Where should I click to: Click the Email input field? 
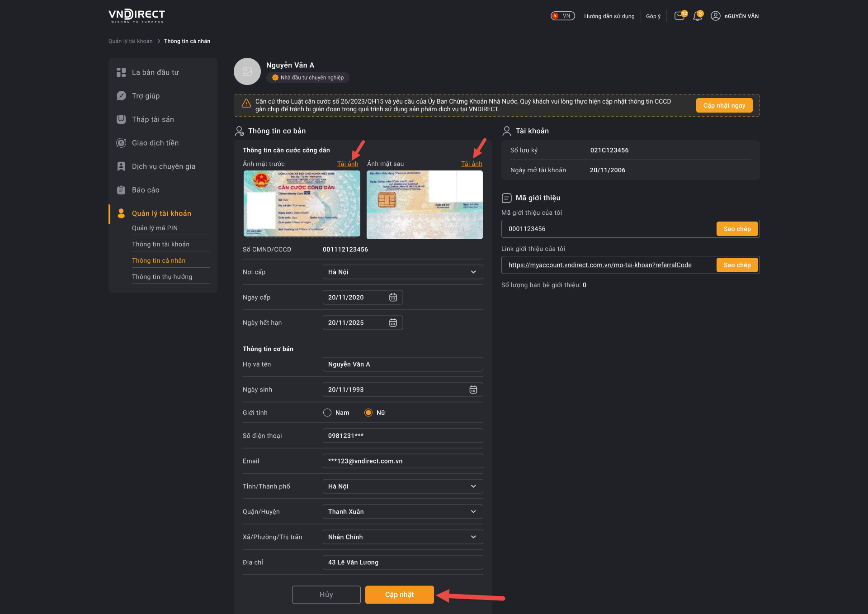pos(403,461)
